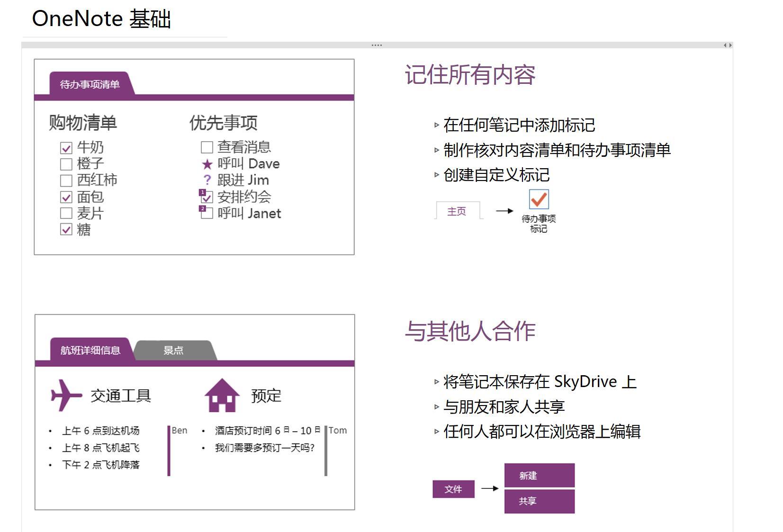The width and height of the screenshot is (783, 532).
Task: Expand the bullet beside 将笔记本保存在 SkyDrive 上
Action: coord(436,381)
